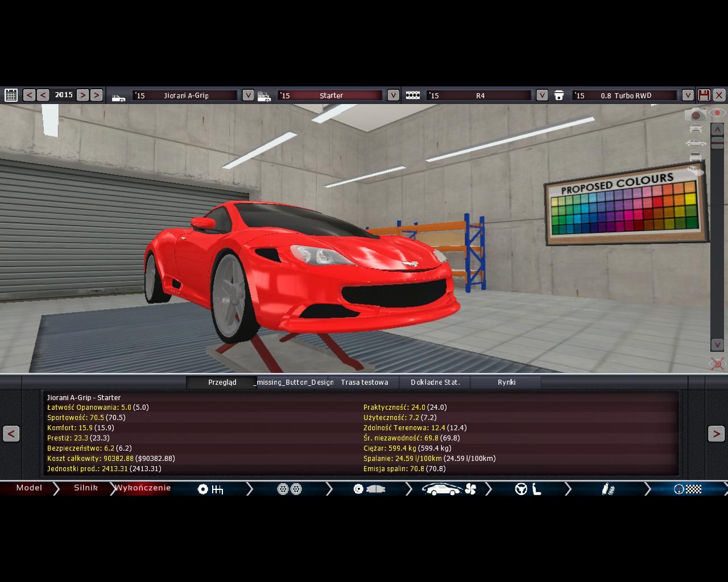This screenshot has width=728, height=582.
Task: Go to next panel with right arrow button
Action: (716, 434)
